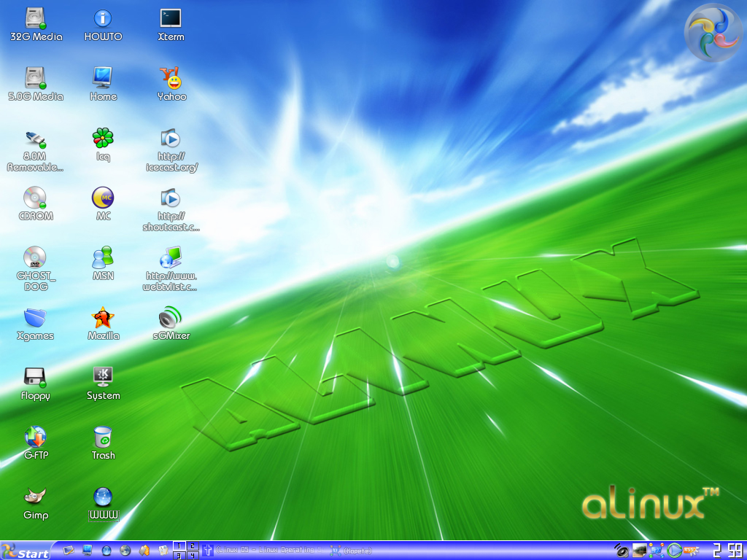Open the Mozilla web browser

103,319
